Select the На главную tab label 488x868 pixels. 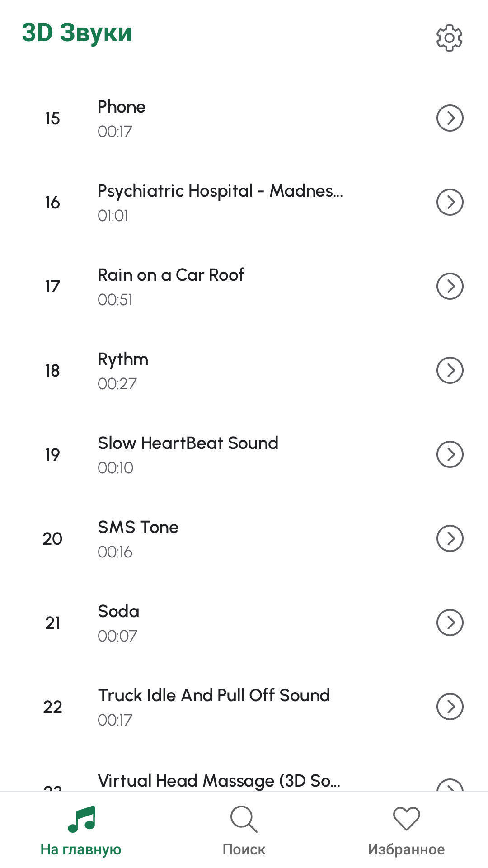[81, 849]
